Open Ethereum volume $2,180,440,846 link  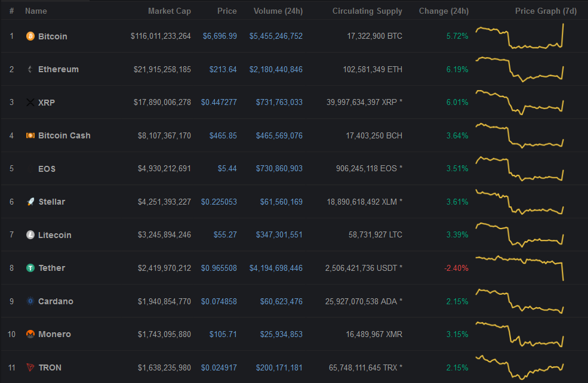(276, 69)
